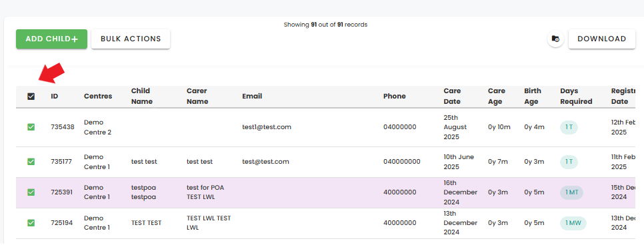Sort by the Email column header
644x245 pixels.
coord(252,97)
